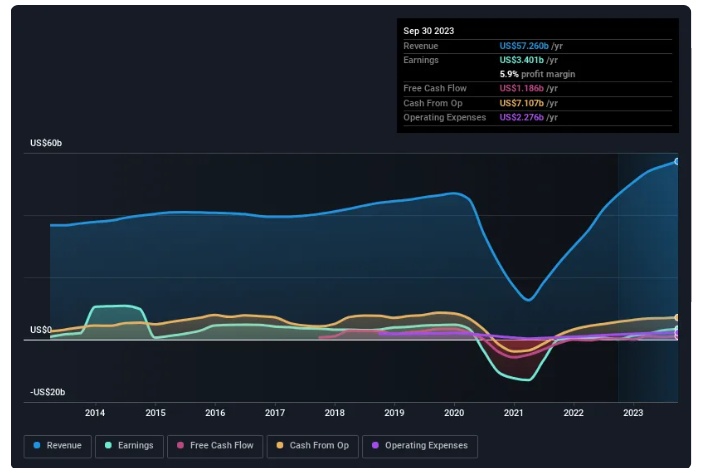The height and width of the screenshot is (473, 701).
Task: Click the US$60b y-axis label
Action: 46,144
